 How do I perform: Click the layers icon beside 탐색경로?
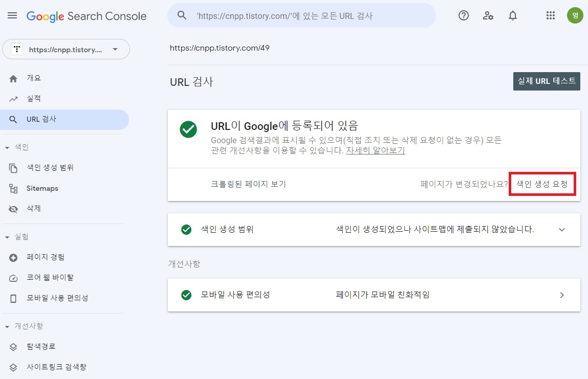13,347
